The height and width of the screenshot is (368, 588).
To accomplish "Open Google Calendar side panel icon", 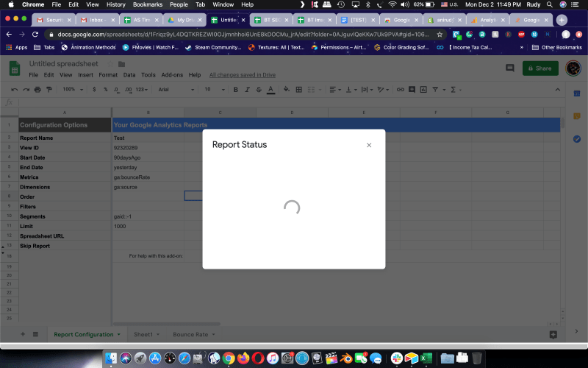I will [577, 93].
